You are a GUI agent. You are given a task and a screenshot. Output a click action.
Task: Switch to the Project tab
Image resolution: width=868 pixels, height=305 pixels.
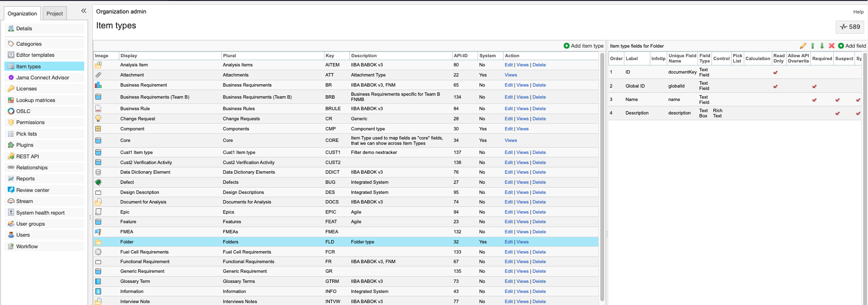click(54, 13)
